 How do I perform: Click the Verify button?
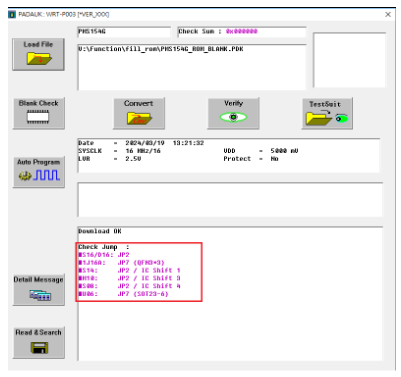pyautogui.click(x=233, y=113)
